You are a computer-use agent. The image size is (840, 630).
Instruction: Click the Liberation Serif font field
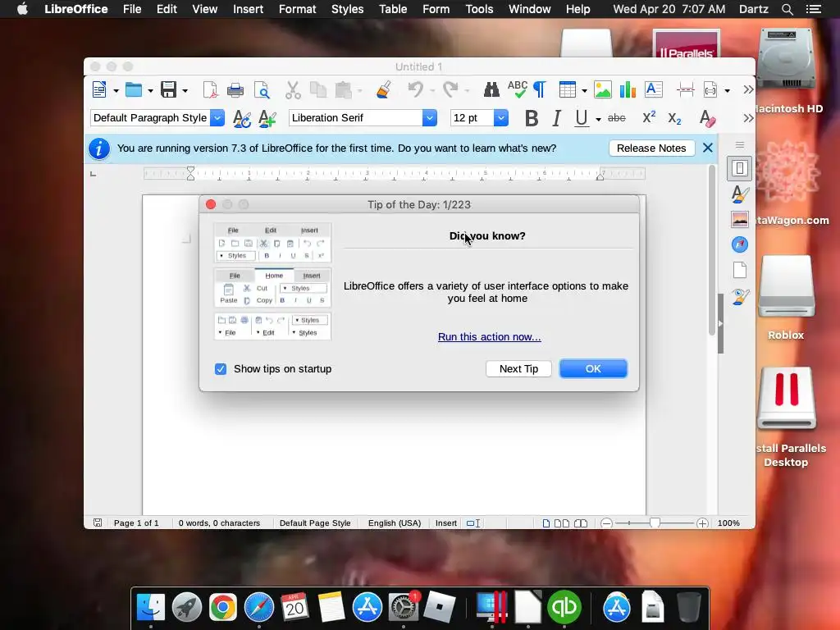point(356,118)
